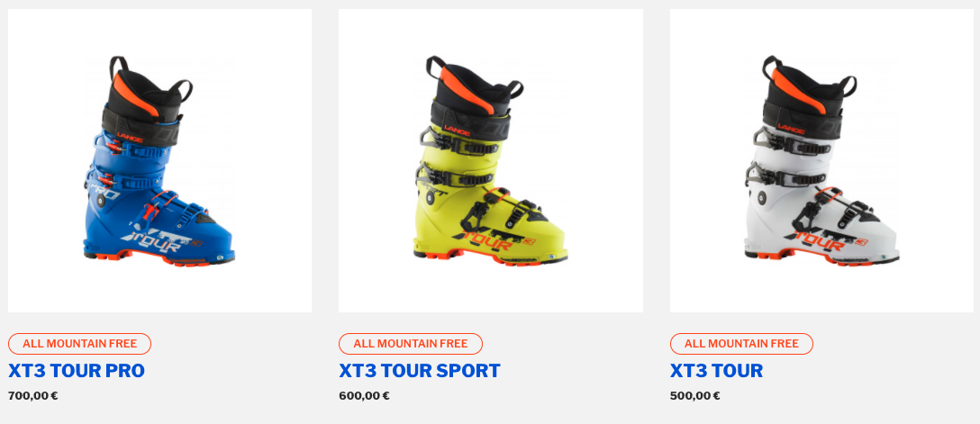Viewport: 980px width, 424px height.
Task: Click the 500,00 € price
Action: point(695,396)
